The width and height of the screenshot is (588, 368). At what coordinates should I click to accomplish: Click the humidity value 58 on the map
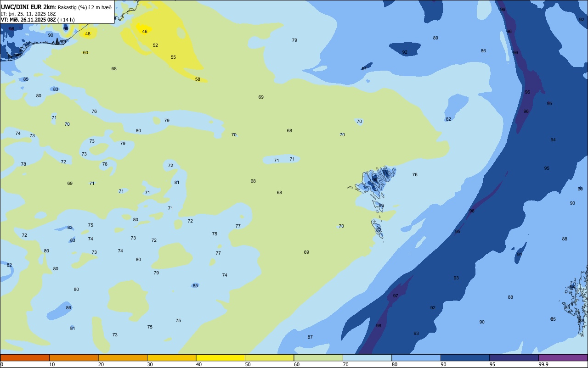[198, 79]
